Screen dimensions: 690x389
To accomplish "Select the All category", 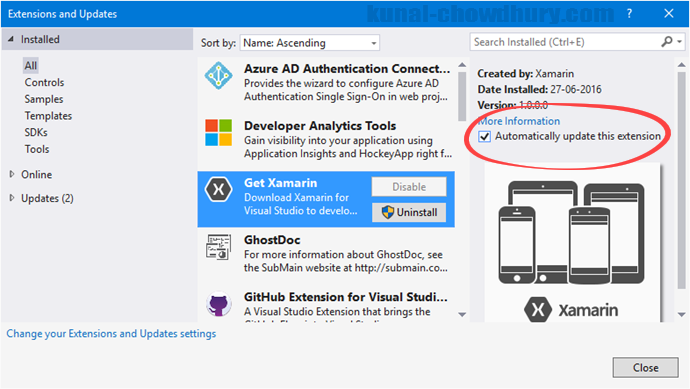I will tap(30, 66).
